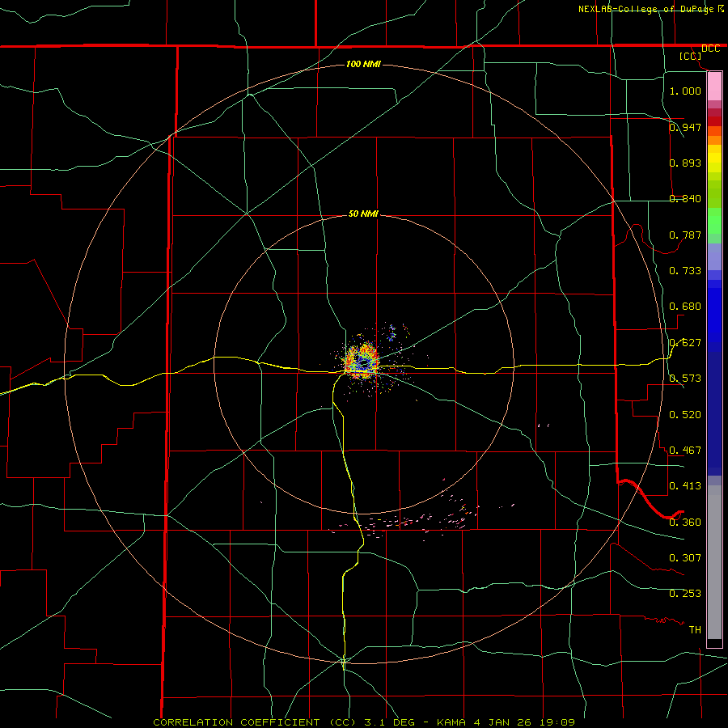Click the 0.627 legend value
Image resolution: width=728 pixels, height=728 pixels.
(x=685, y=343)
